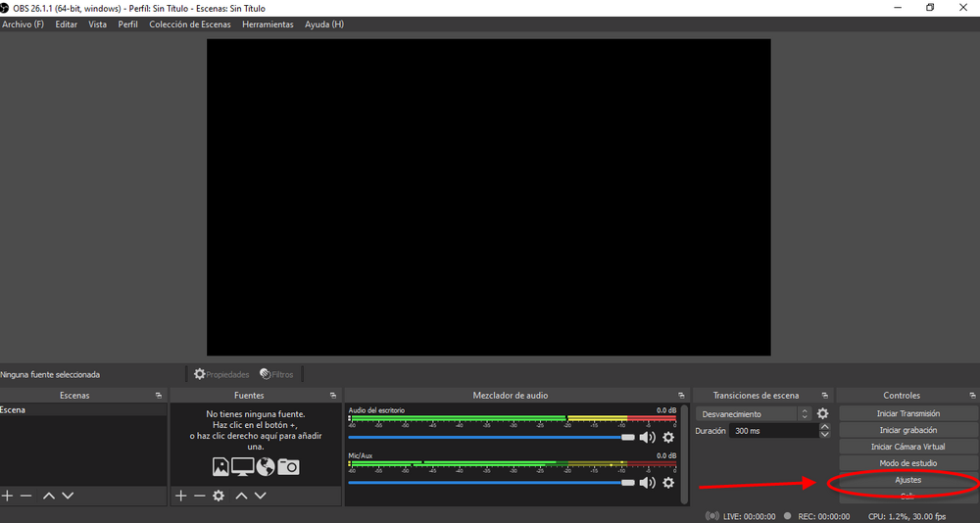Undock the Transiciones de escena panel
The image size is (980, 523).
825,396
